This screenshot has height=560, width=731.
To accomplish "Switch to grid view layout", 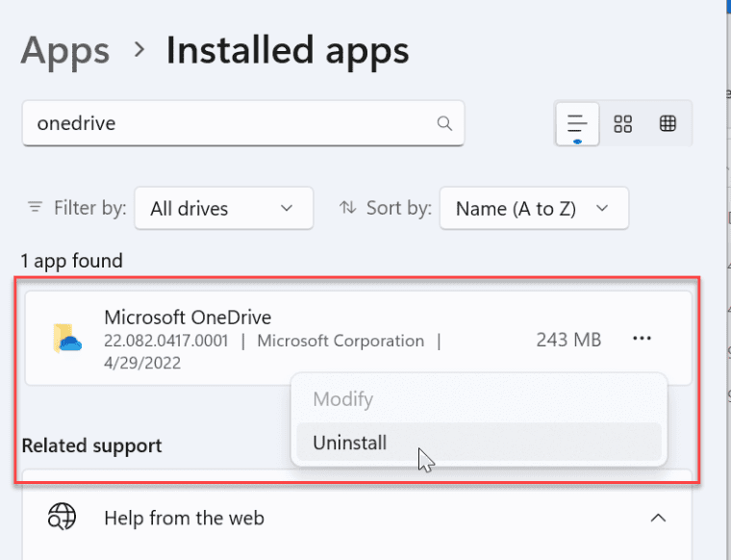I will pos(623,124).
